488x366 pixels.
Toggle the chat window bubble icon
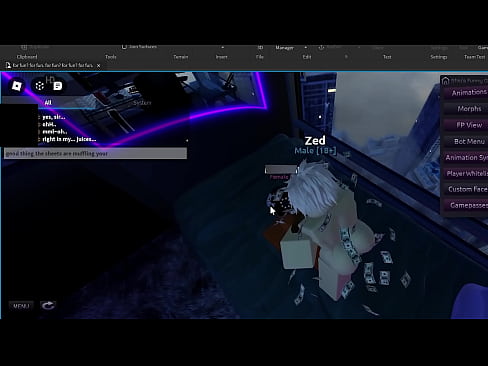pos(57,86)
